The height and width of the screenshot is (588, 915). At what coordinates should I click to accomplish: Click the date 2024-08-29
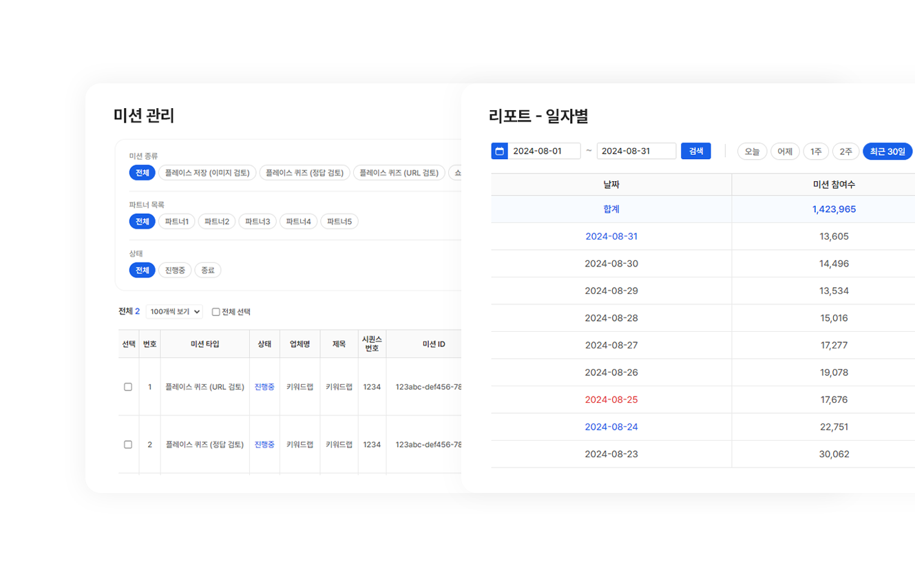pos(611,291)
